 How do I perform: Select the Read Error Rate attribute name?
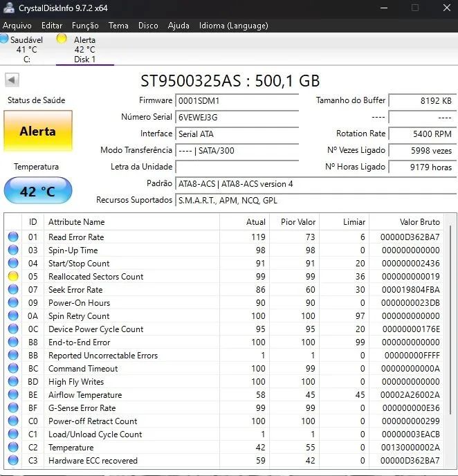(76, 237)
